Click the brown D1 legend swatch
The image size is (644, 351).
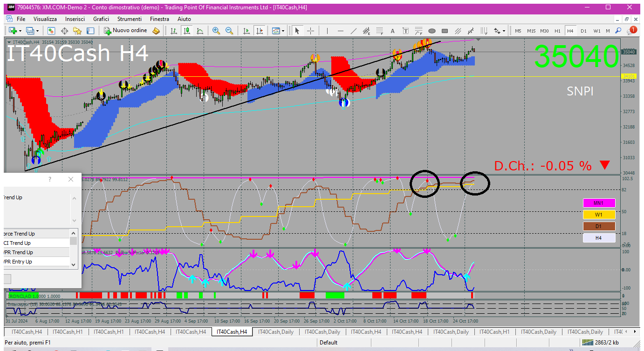coord(599,226)
